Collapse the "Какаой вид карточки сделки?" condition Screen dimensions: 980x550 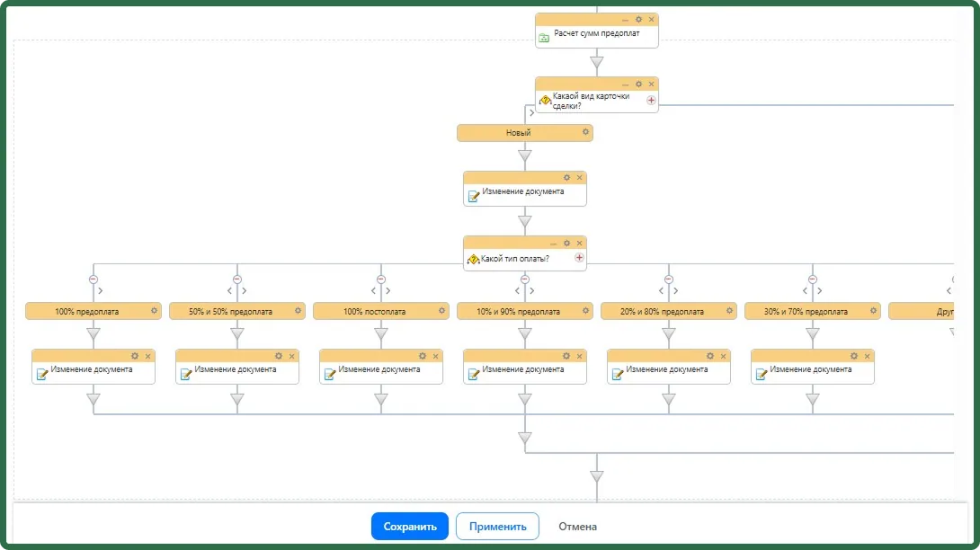[x=625, y=84]
